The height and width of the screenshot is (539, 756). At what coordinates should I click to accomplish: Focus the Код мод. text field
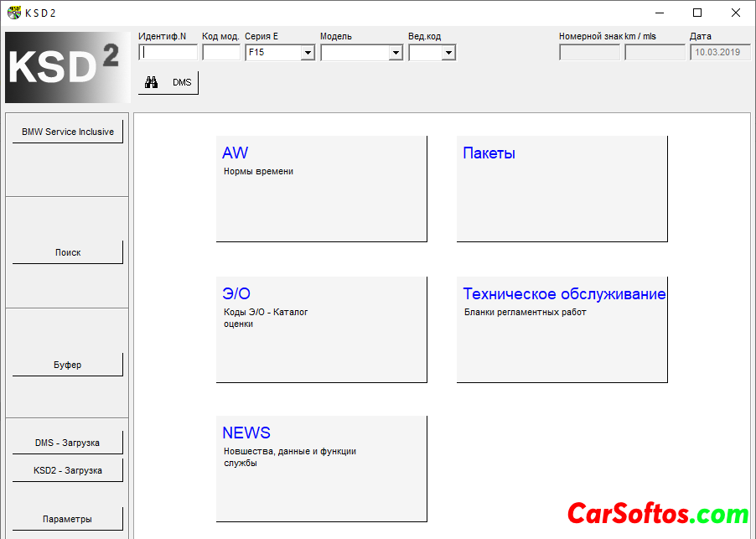click(x=221, y=52)
